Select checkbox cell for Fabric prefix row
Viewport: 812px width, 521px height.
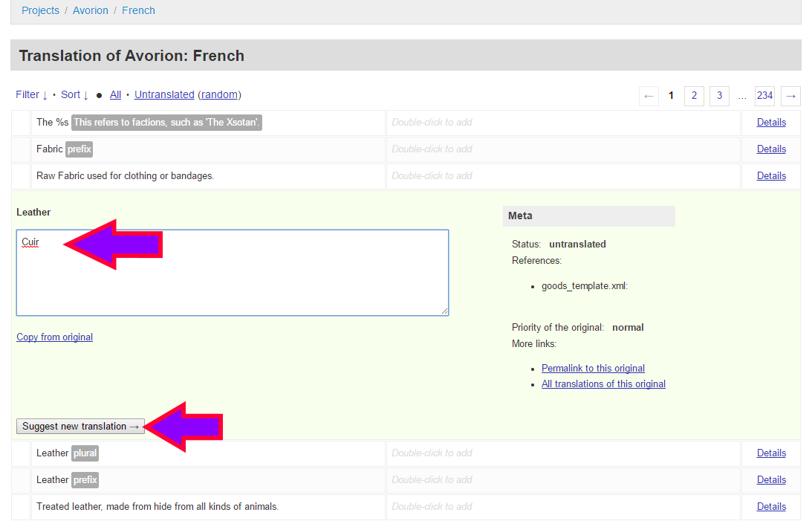21,149
